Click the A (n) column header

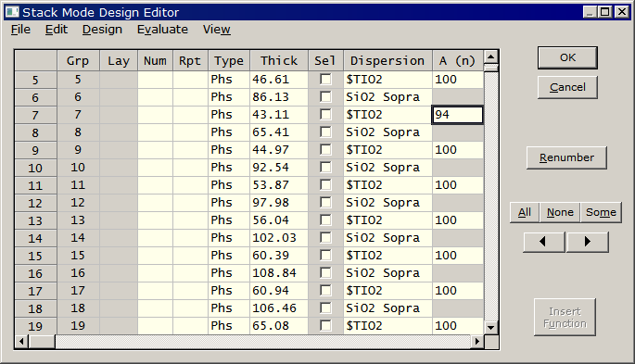(x=458, y=61)
